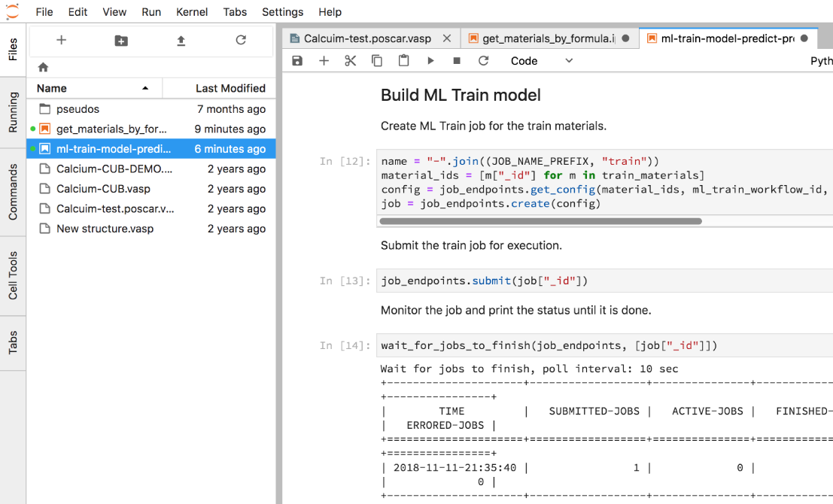Open the View menu

pos(114,12)
